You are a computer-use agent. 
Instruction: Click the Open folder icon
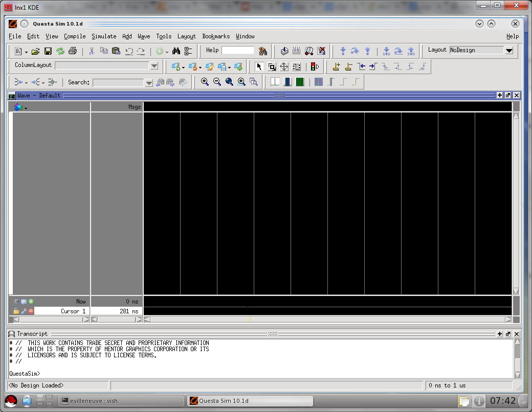(x=36, y=51)
